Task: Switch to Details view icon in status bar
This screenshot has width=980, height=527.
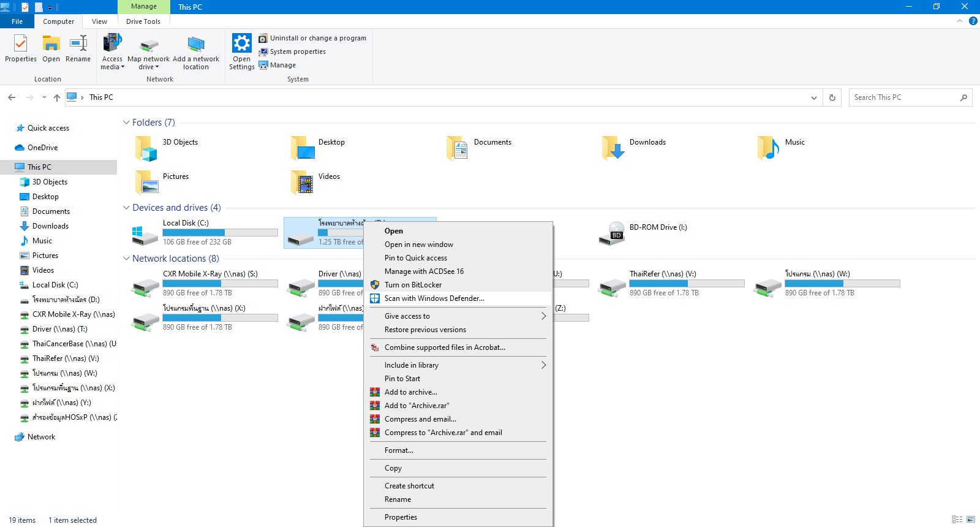Action: pos(957,520)
